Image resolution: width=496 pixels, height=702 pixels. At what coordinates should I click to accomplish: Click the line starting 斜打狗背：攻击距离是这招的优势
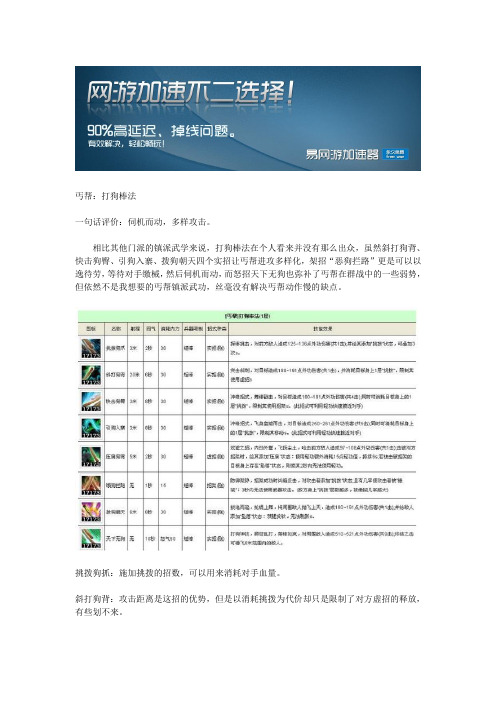(248, 599)
